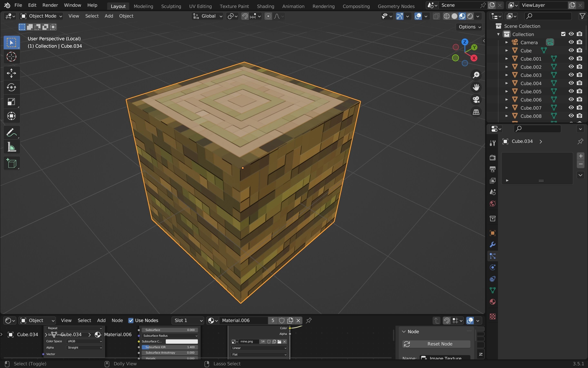Viewport: 588px width, 368px height.
Task: Open the Object Mode dropdown
Action: [x=41, y=16]
